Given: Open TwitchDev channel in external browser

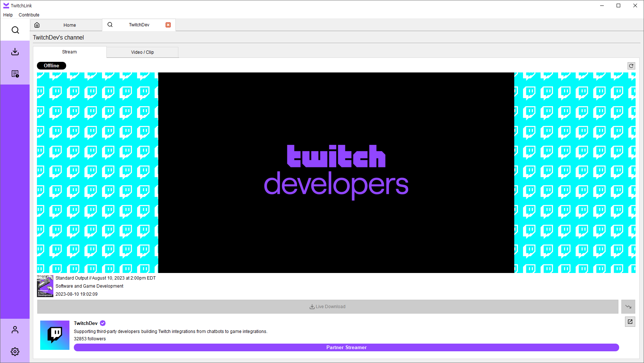Looking at the screenshot, I should (630, 322).
